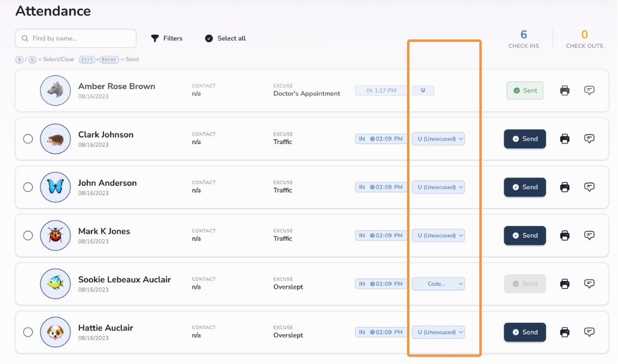Click the Attendance page heading

53,11
